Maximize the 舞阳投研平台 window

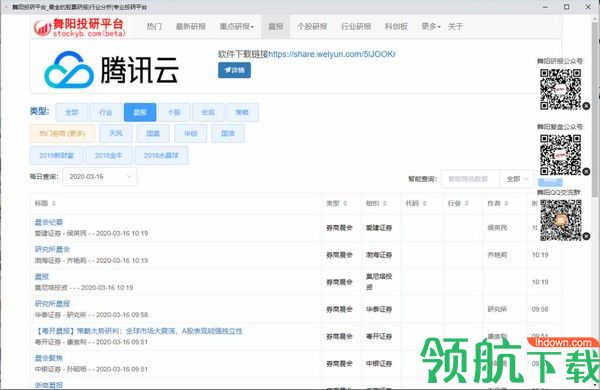point(567,7)
